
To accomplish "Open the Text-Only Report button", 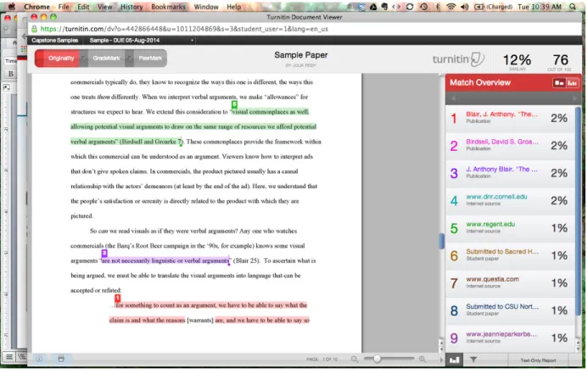I will (538, 360).
